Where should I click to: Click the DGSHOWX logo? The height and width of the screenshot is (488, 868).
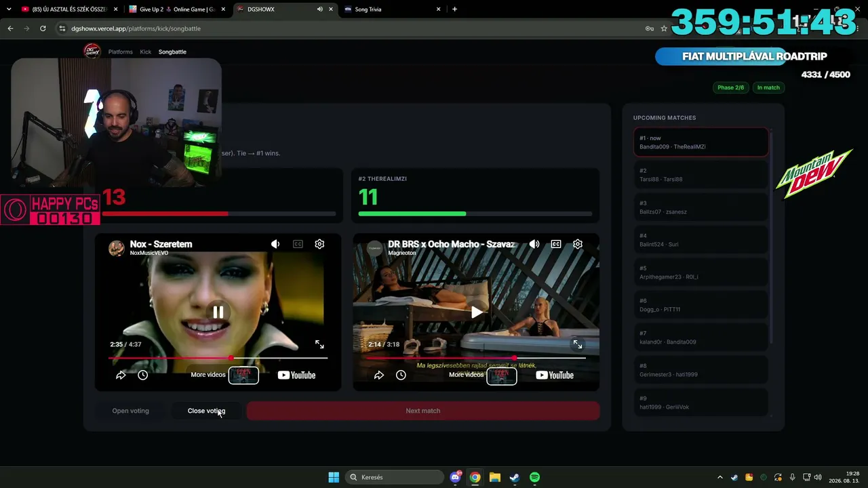tap(92, 51)
